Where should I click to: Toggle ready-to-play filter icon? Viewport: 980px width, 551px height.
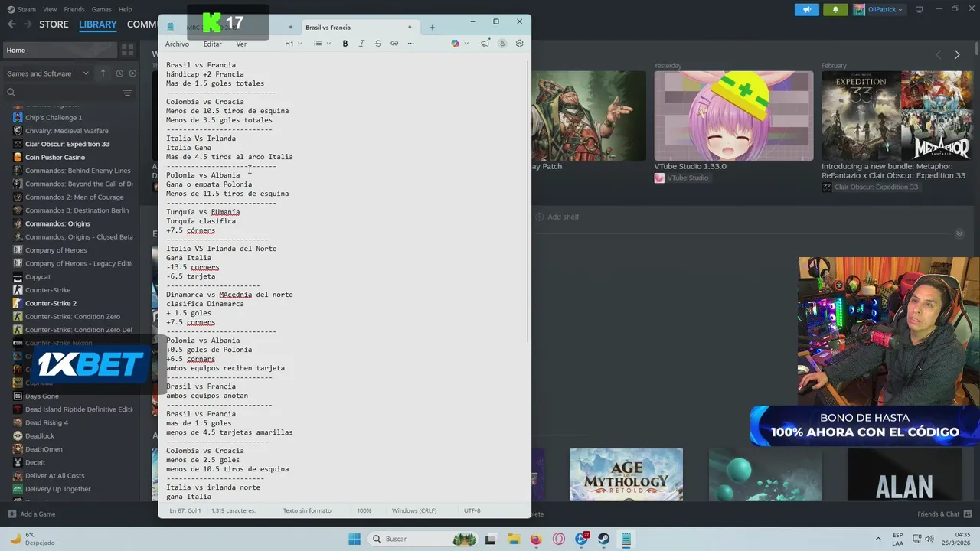(x=132, y=73)
